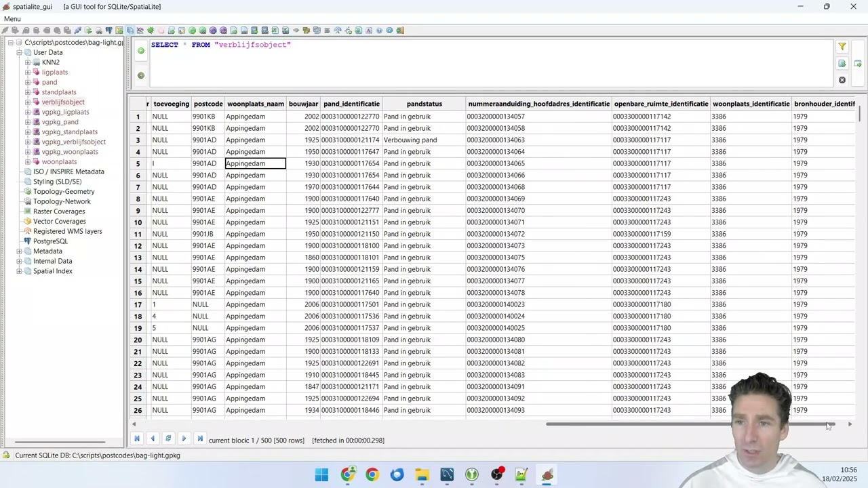Click the green gear toolbar icon
The height and width of the screenshot is (488, 868).
[151, 30]
